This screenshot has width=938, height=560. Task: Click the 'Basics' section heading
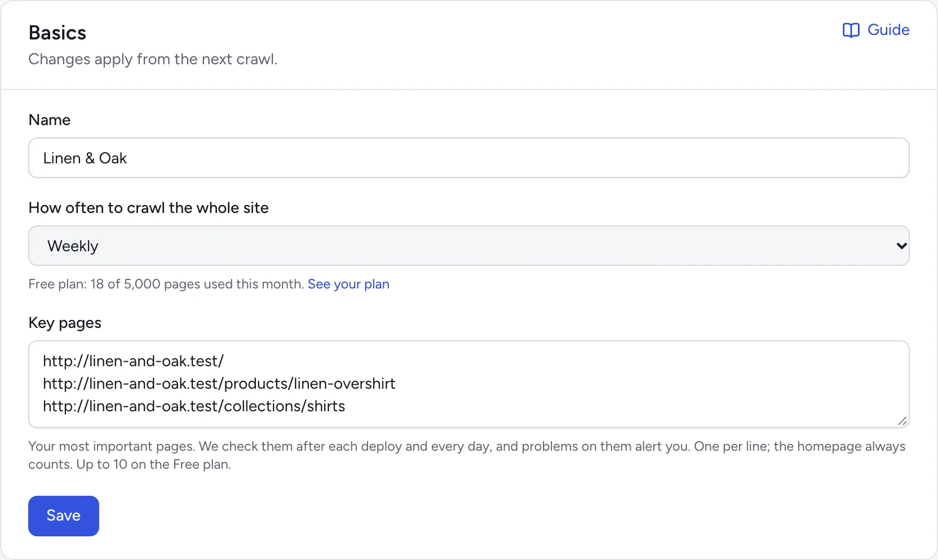[x=57, y=33]
